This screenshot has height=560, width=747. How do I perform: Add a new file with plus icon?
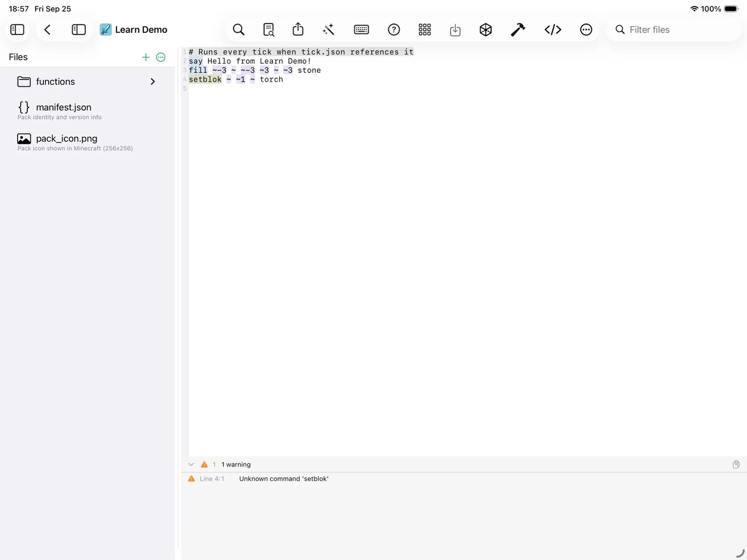146,57
